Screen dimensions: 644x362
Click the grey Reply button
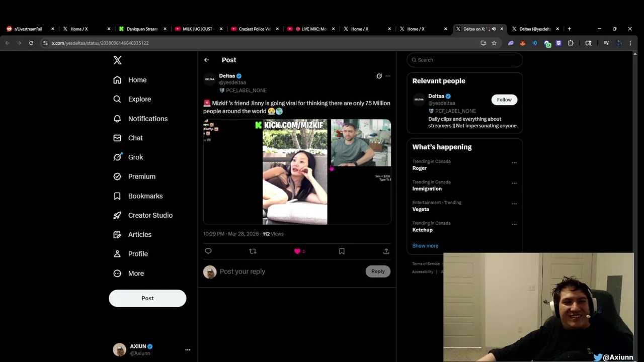pos(378,271)
